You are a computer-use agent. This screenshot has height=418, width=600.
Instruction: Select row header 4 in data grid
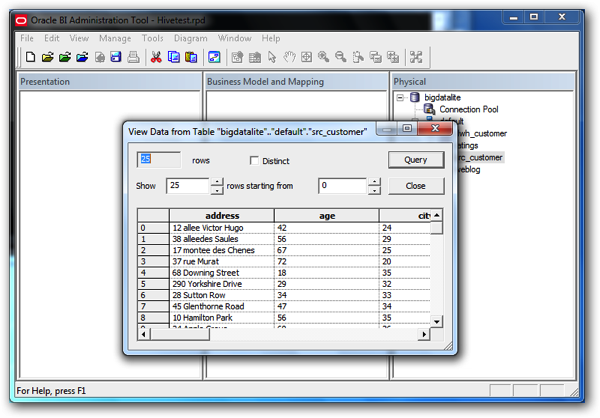click(153, 273)
